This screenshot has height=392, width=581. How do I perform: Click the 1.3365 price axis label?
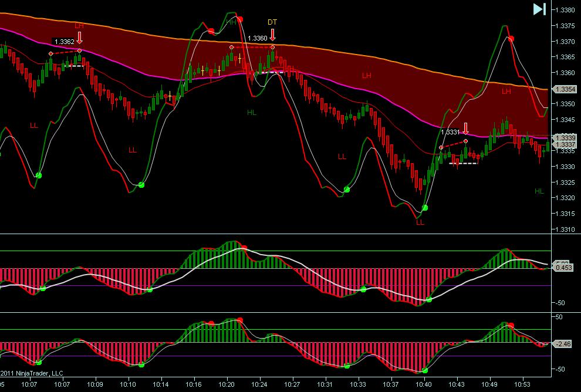point(565,57)
